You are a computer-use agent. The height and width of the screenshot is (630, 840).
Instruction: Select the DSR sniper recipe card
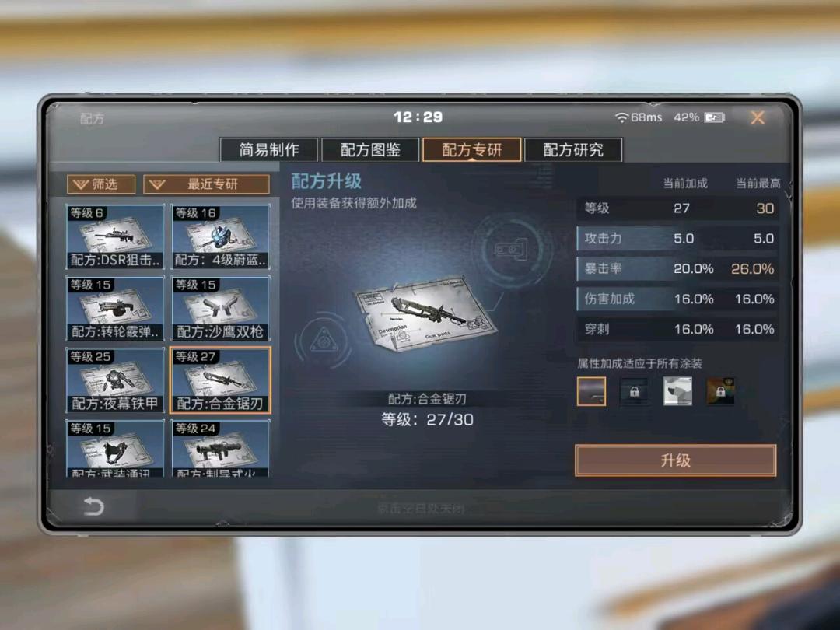114,236
